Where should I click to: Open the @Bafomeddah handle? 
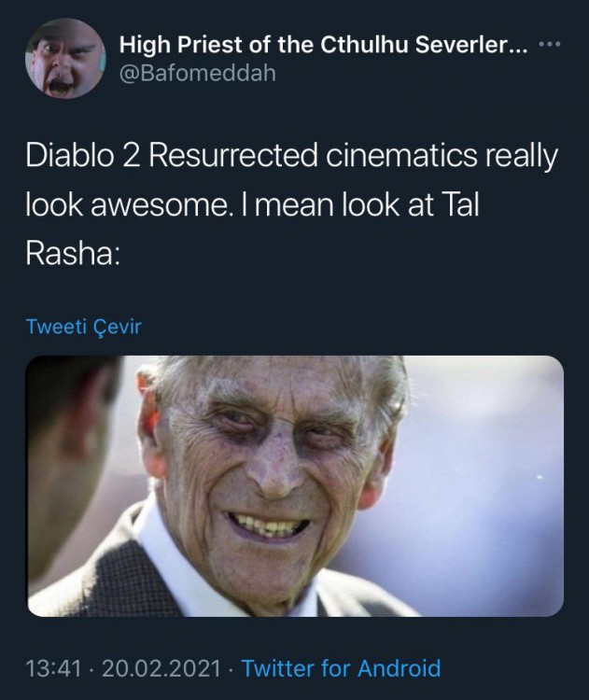click(x=197, y=73)
